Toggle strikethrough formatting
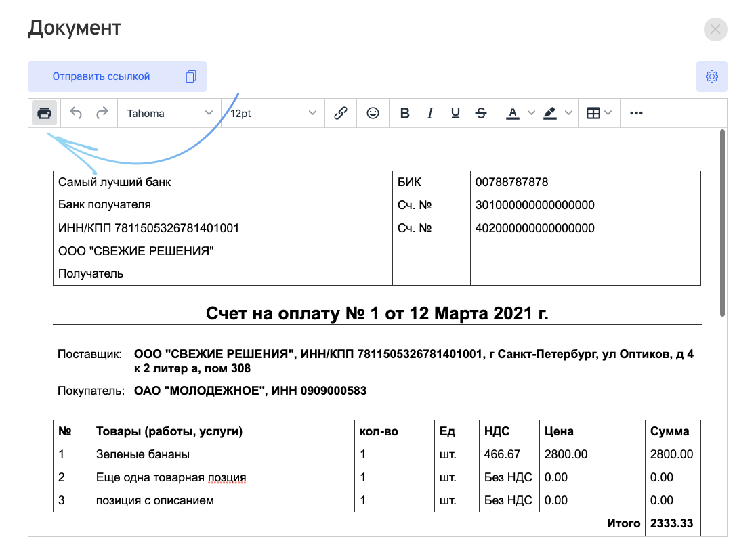Image resolution: width=756 pixels, height=551 pixels. pos(481,113)
